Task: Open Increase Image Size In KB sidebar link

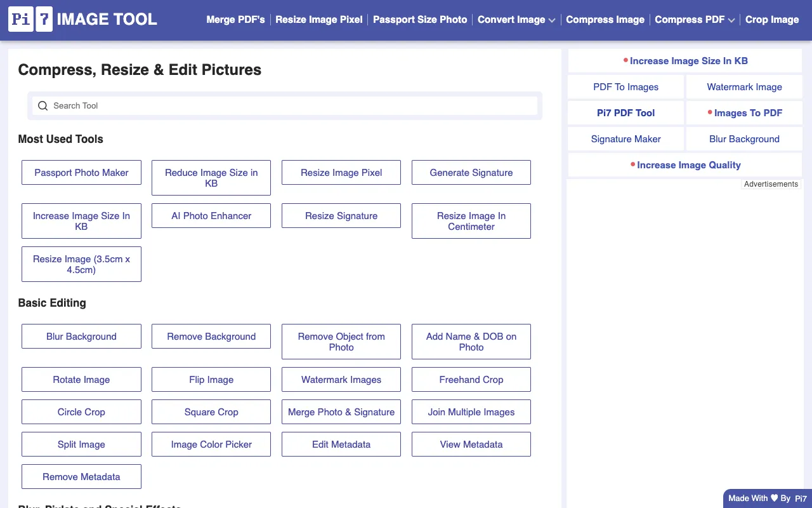Action: click(x=689, y=60)
